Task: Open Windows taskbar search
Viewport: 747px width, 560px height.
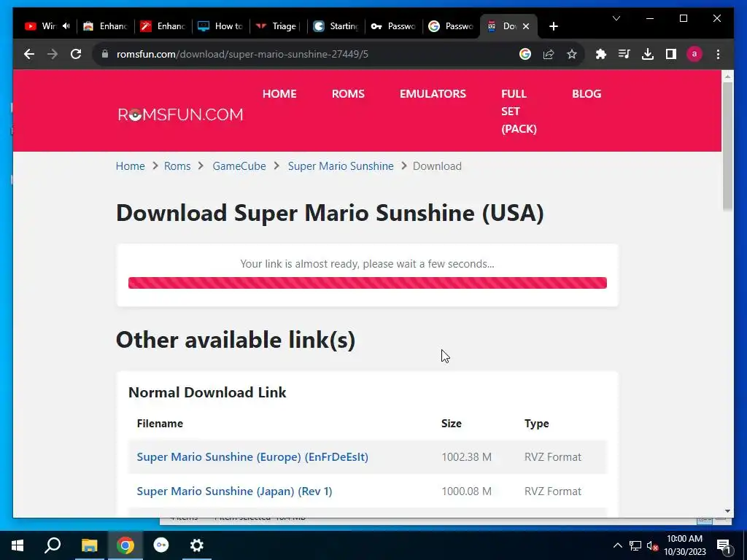Action: point(53,545)
